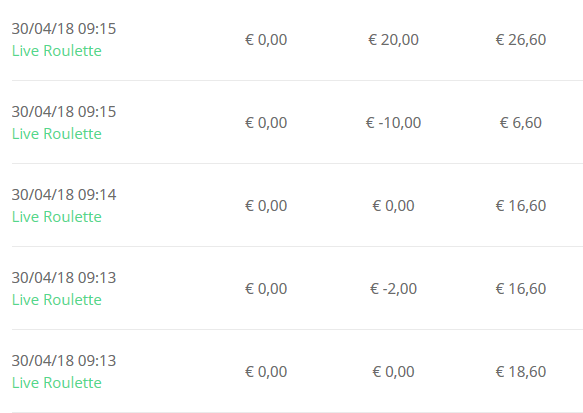Select the 30/04/18 09:14 timestamp

point(64,195)
